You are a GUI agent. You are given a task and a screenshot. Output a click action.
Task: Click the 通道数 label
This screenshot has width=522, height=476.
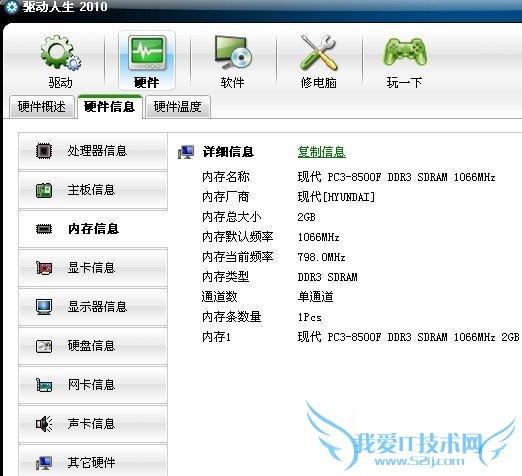[x=220, y=297]
